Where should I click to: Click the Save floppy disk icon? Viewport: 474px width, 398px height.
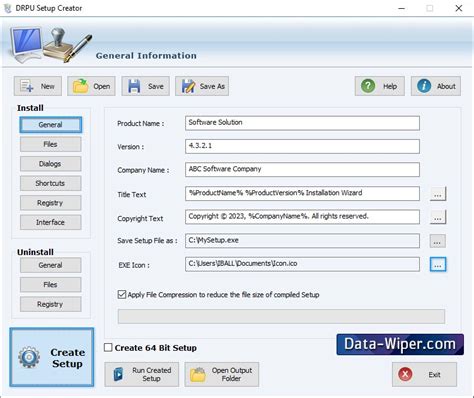(x=134, y=86)
